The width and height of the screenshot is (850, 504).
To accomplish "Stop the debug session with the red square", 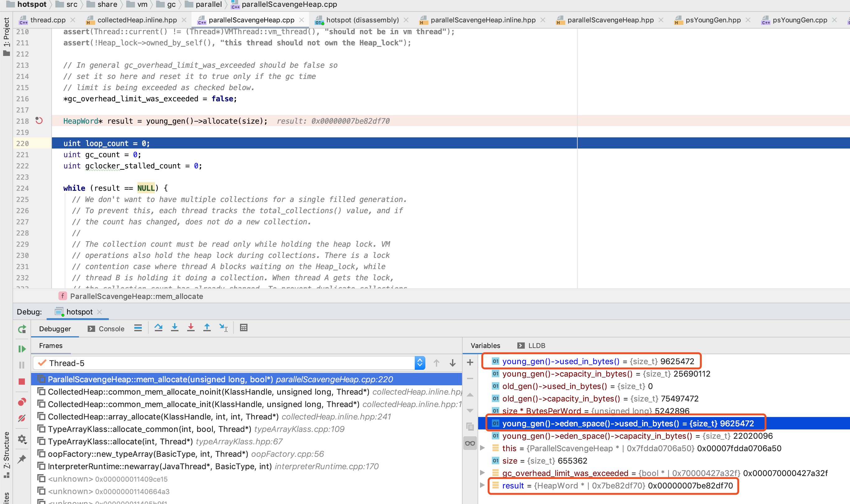I will coord(22,381).
